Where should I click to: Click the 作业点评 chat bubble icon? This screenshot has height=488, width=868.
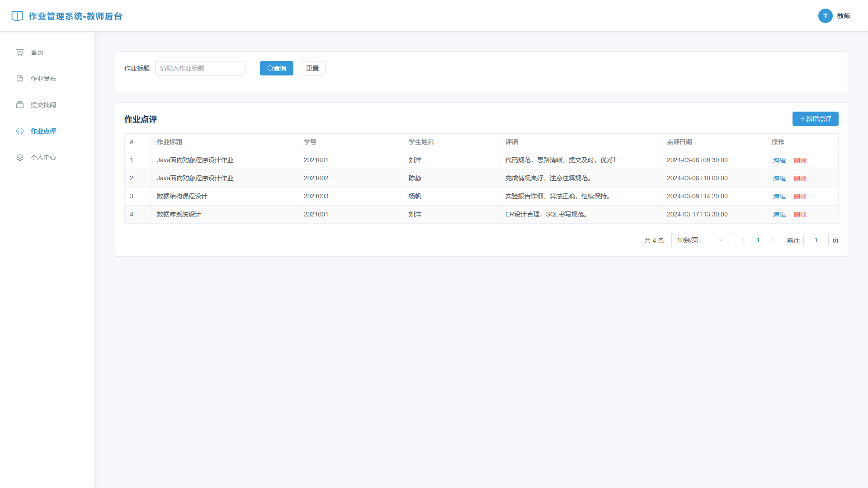(x=20, y=131)
